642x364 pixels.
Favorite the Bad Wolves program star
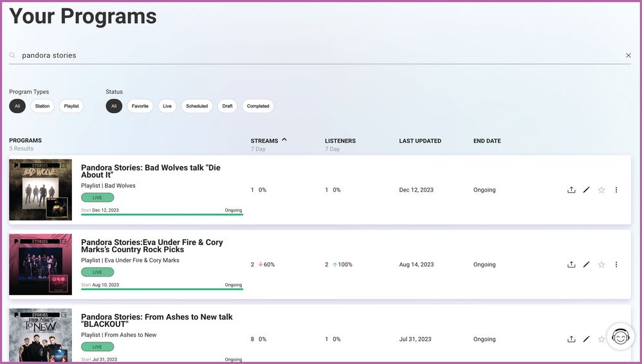tap(601, 190)
